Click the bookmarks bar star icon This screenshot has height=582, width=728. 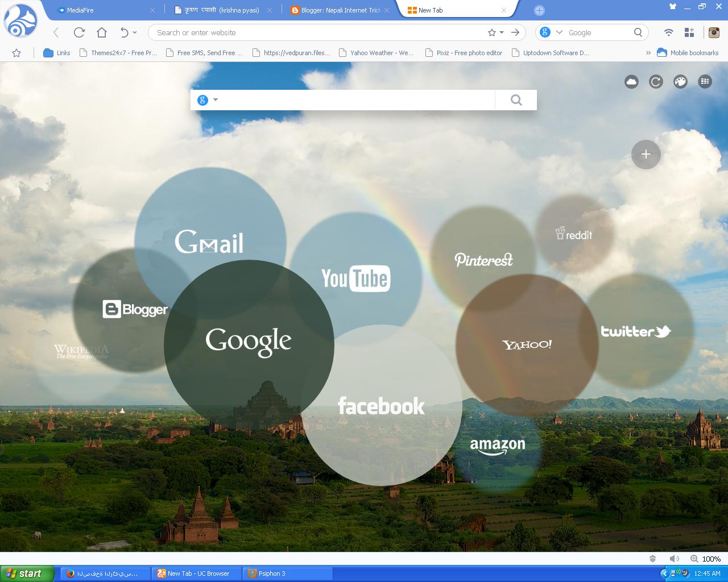(16, 53)
